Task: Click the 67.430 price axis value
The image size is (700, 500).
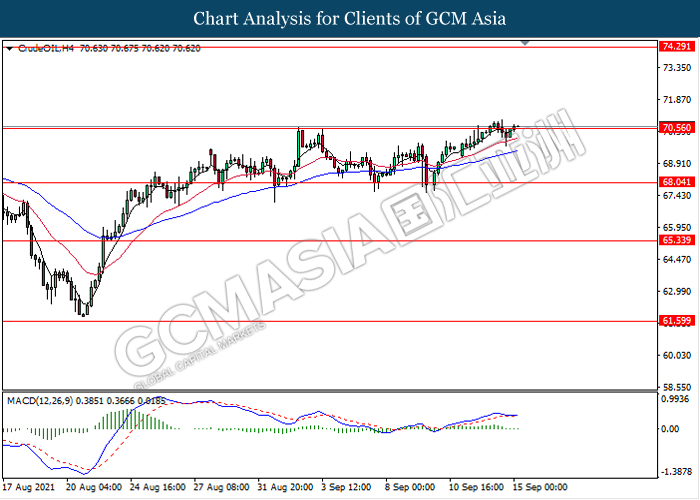Action: (677, 196)
